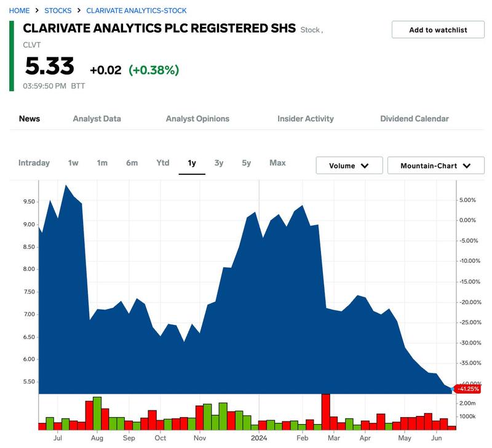Click the +0.02 price change text
Screen dimensions: 492x448
pos(105,70)
